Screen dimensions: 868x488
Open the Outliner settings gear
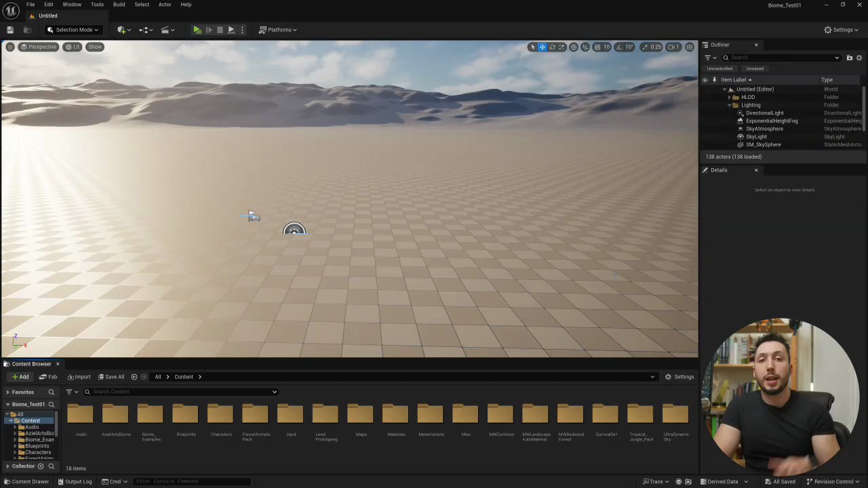click(x=860, y=58)
